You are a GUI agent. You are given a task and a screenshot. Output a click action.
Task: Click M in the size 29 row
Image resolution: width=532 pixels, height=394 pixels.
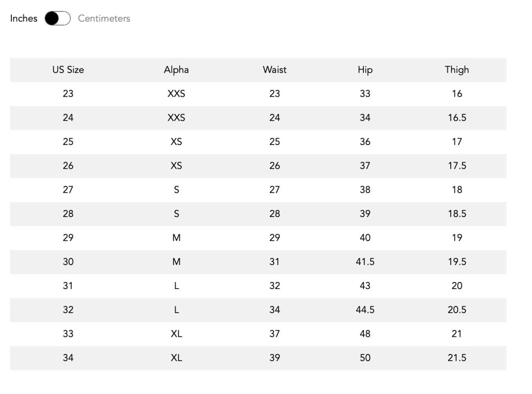[x=176, y=238]
